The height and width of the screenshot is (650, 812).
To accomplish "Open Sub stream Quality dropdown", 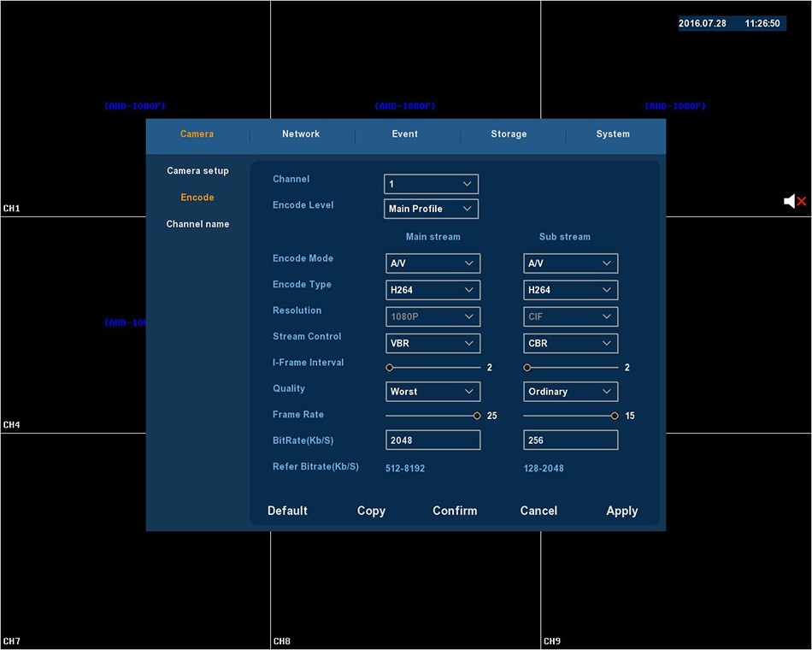I will pos(570,392).
